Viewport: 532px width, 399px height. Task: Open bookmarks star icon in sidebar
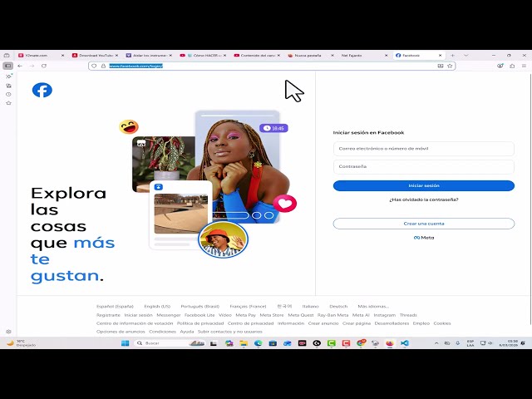[x=8, y=103]
